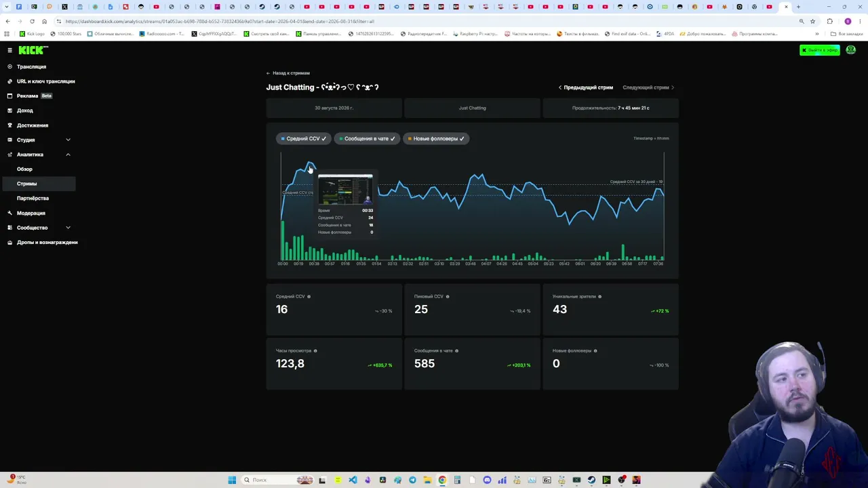Click the browser home icon
868x488 pixels.
[x=44, y=21]
